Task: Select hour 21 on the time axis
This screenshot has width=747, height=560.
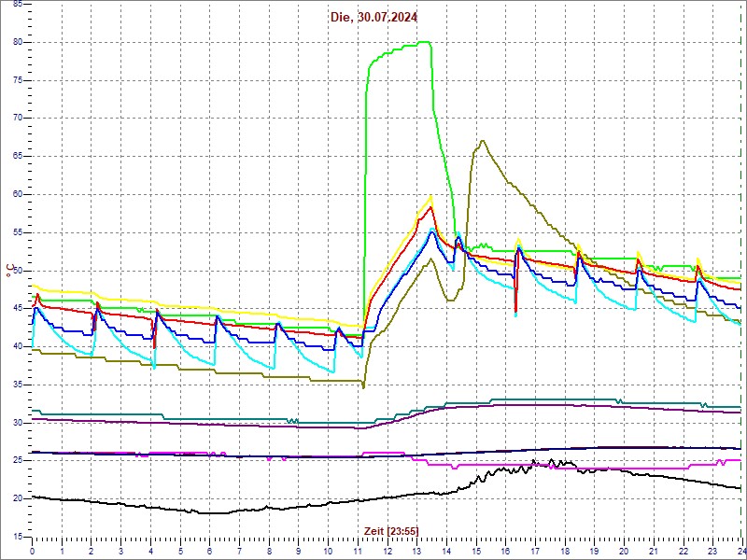Action: point(653,551)
